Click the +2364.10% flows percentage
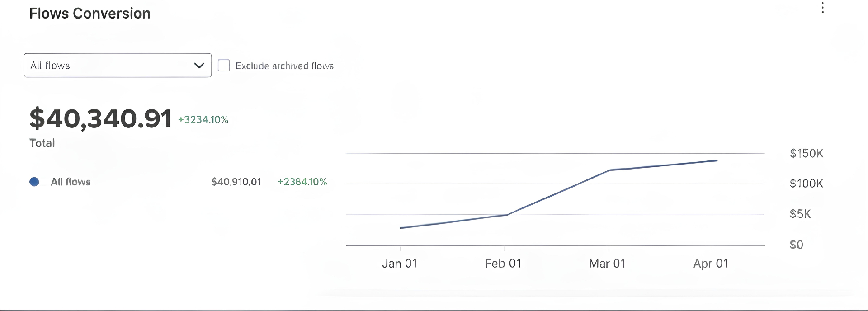The height and width of the screenshot is (311, 868). [x=302, y=182]
